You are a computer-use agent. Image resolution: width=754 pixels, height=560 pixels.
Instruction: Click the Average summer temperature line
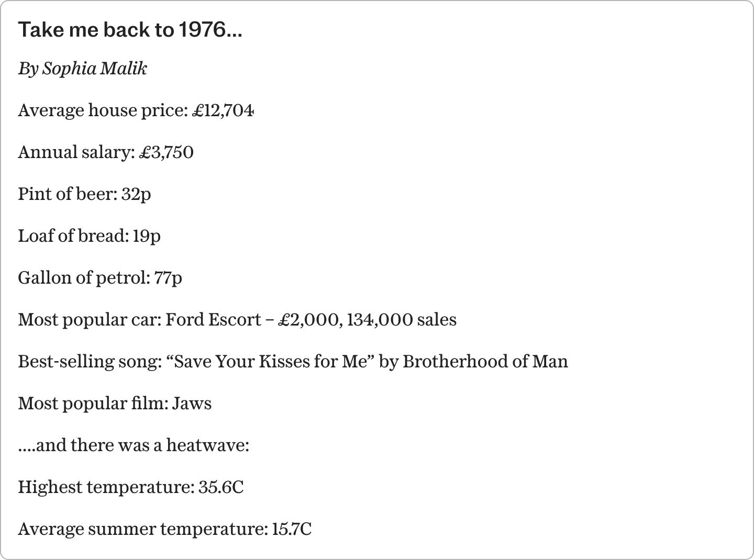(165, 529)
